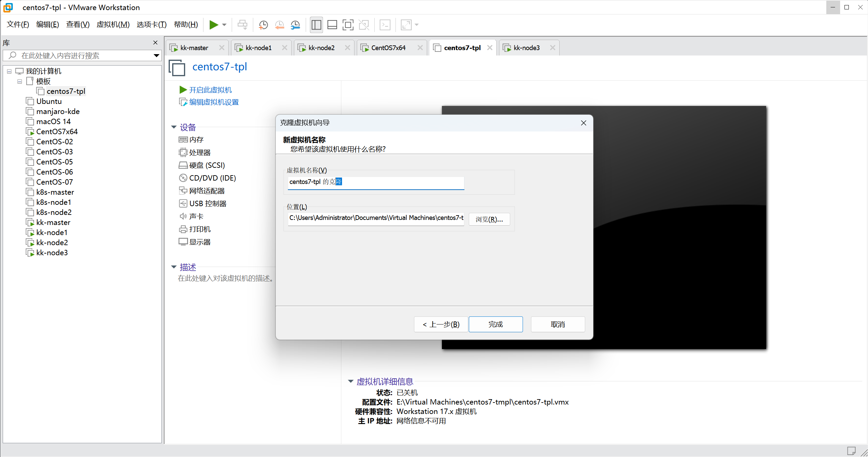Select k8s-master in the library tree
This screenshot has width=868, height=457.
tap(55, 192)
